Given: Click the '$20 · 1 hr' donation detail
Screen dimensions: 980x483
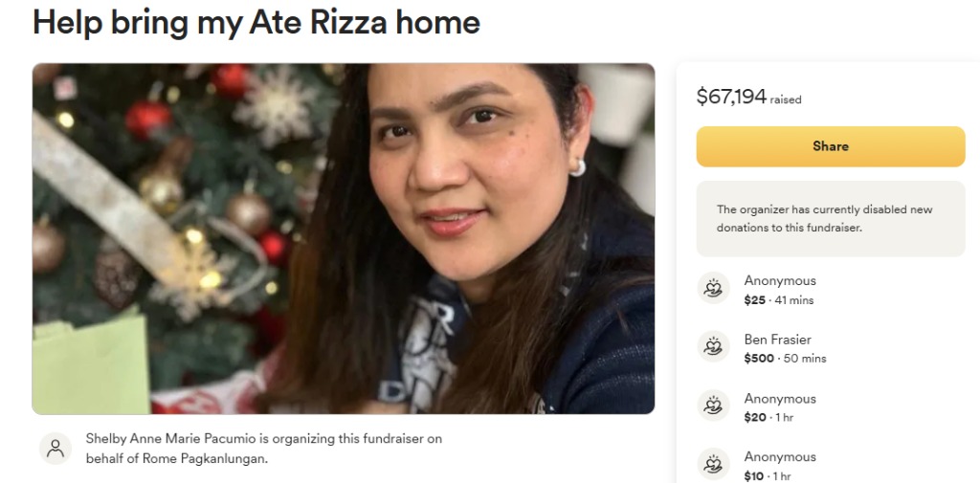Looking at the screenshot, I should pyautogui.click(x=768, y=417).
